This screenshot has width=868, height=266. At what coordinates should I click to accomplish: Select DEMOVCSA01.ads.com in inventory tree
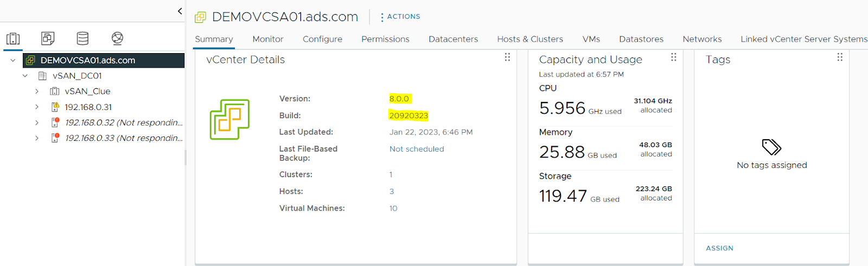pyautogui.click(x=88, y=60)
